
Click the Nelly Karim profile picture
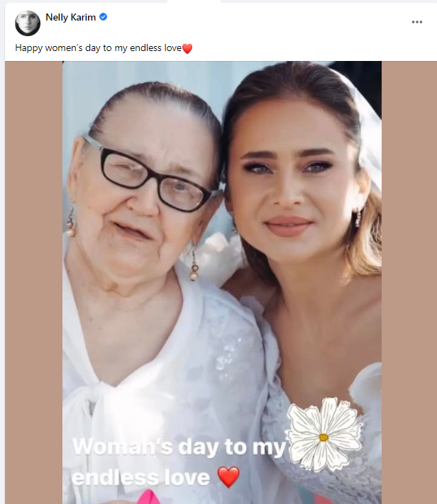(28, 23)
